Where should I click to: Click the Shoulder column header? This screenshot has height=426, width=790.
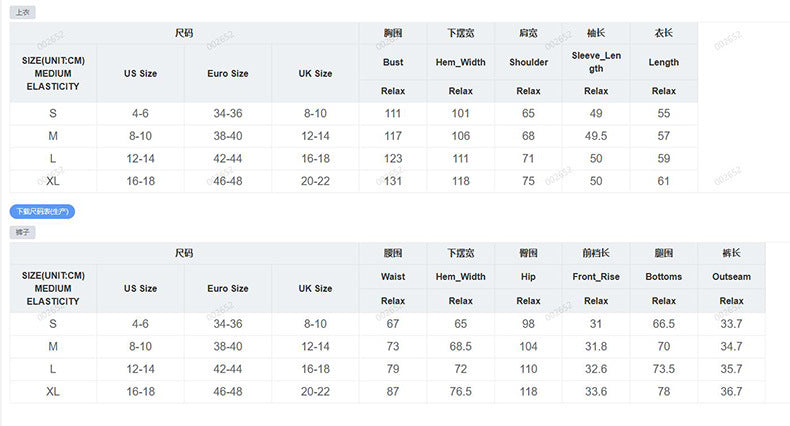529,62
